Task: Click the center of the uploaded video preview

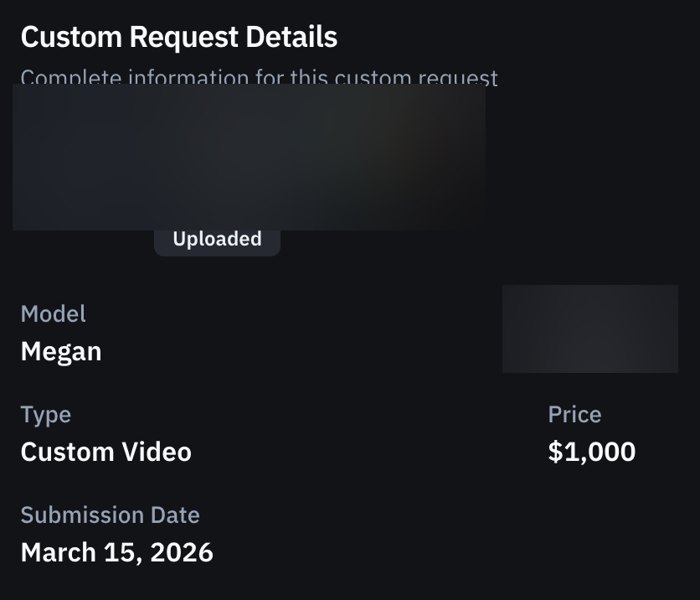Action: 248,158
